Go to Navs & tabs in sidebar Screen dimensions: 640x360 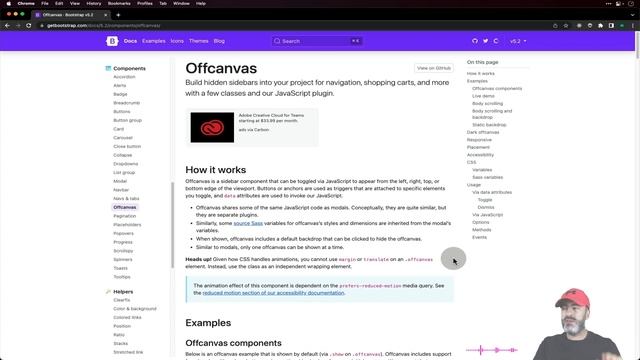coord(126,198)
